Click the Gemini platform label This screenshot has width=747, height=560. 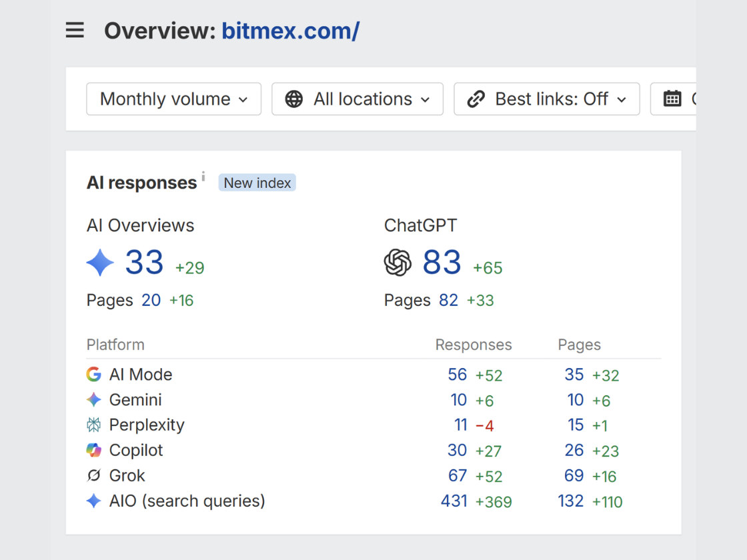[135, 399]
